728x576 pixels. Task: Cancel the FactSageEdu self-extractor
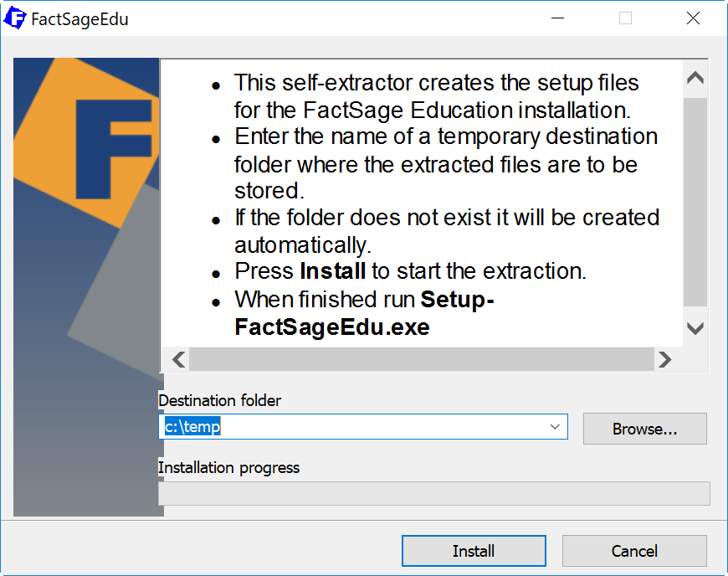coord(634,551)
